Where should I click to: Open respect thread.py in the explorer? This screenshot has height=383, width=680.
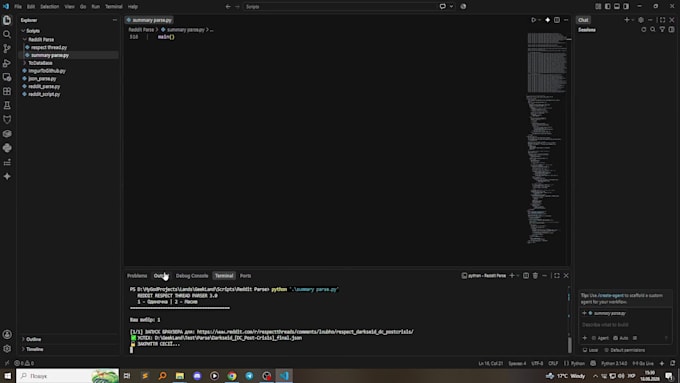pos(49,47)
